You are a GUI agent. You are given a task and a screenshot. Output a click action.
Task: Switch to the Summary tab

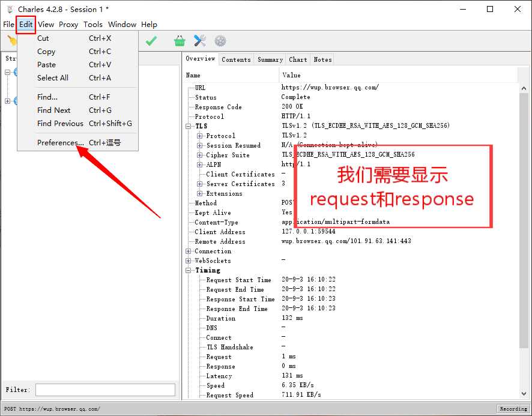tap(270, 59)
